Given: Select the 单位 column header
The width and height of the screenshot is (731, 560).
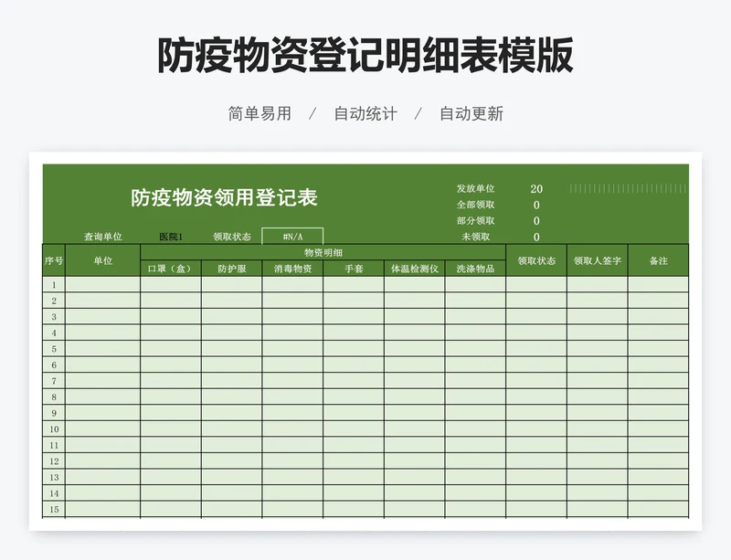Looking at the screenshot, I should (x=102, y=260).
